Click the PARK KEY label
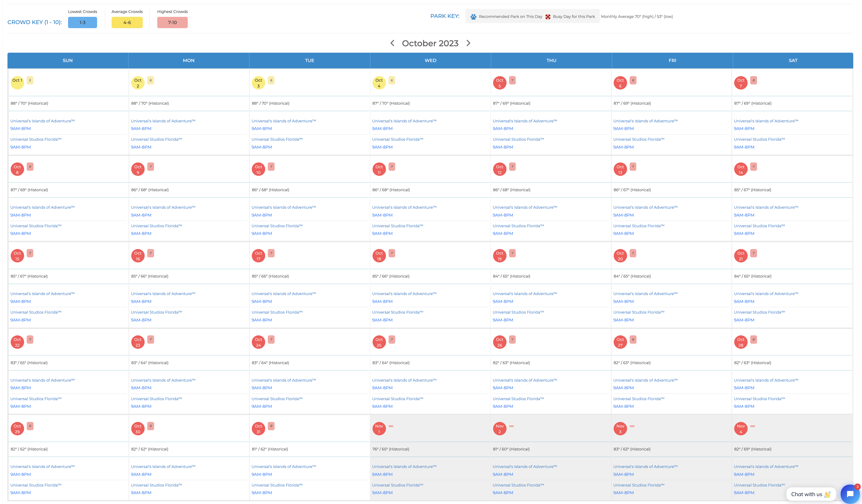Viewport: 862px width, 504px height. [x=445, y=16]
